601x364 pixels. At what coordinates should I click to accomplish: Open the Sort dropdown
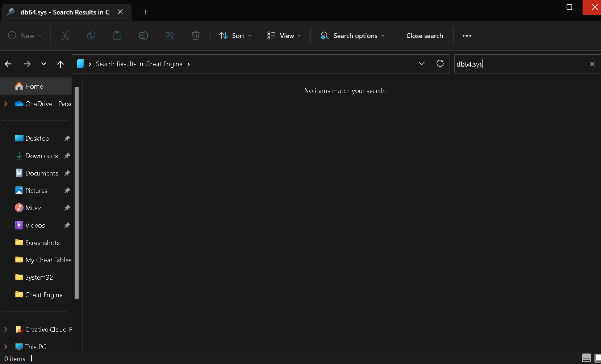coord(235,35)
